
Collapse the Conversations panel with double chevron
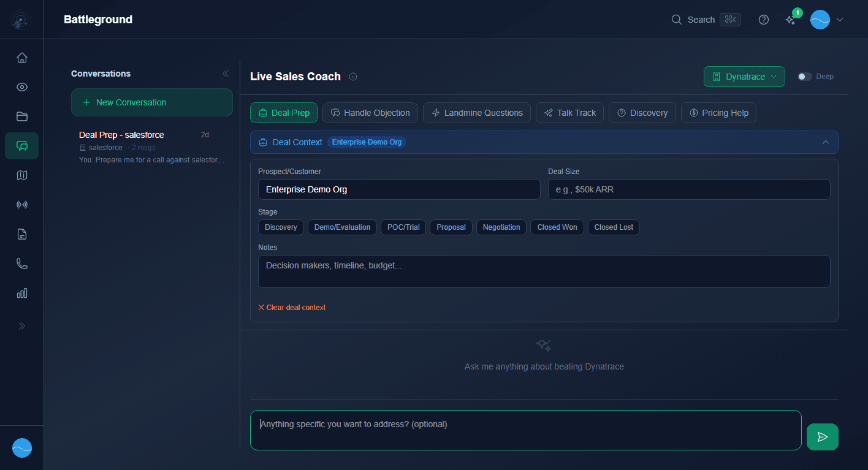(226, 73)
